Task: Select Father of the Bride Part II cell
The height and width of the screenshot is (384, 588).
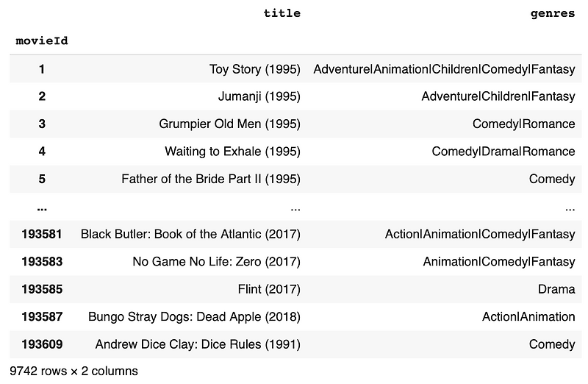Action: pos(211,179)
